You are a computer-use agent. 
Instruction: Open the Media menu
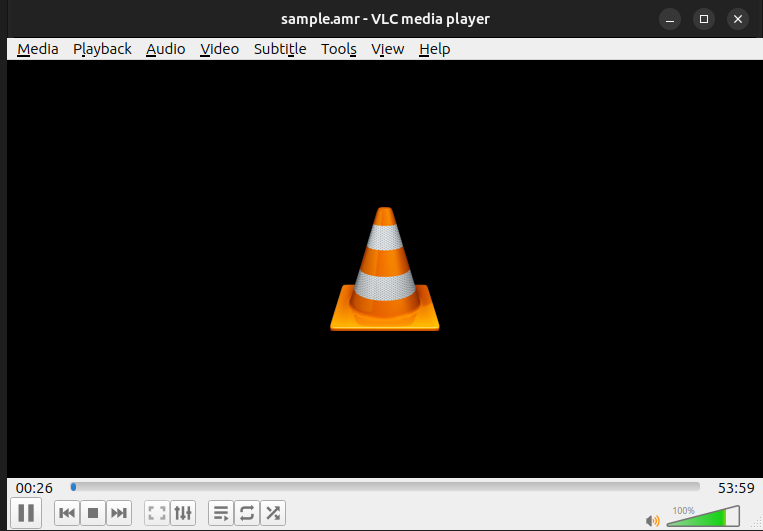(38, 49)
